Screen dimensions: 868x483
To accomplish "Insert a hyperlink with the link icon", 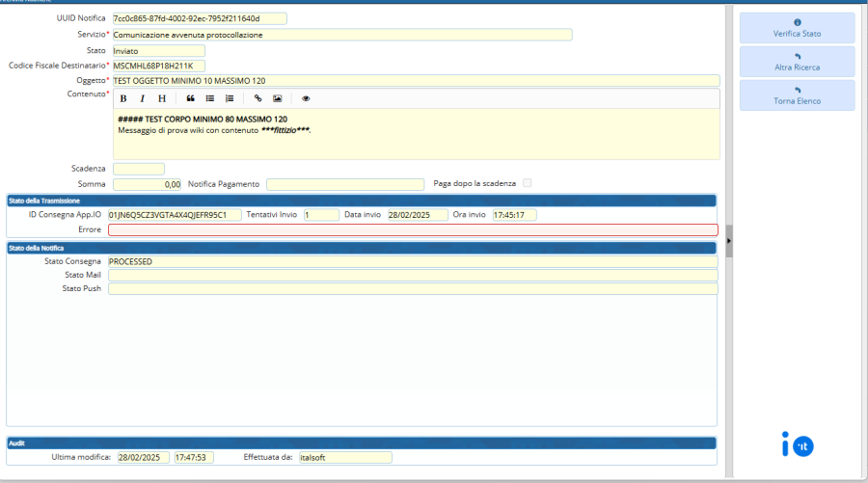I will pos(258,98).
